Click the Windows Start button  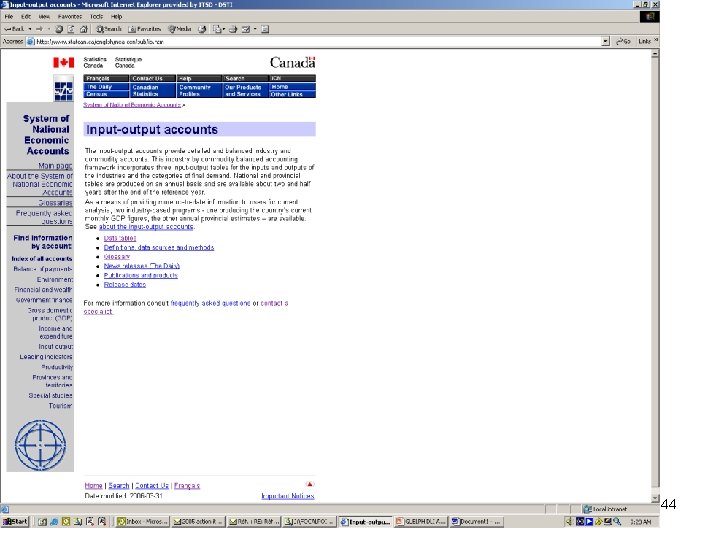click(x=15, y=522)
